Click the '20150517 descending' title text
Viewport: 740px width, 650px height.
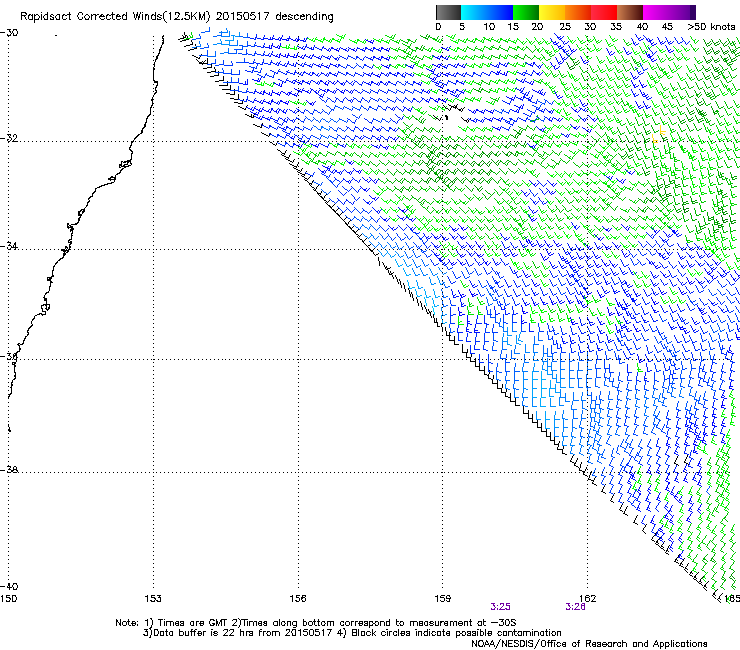point(274,17)
